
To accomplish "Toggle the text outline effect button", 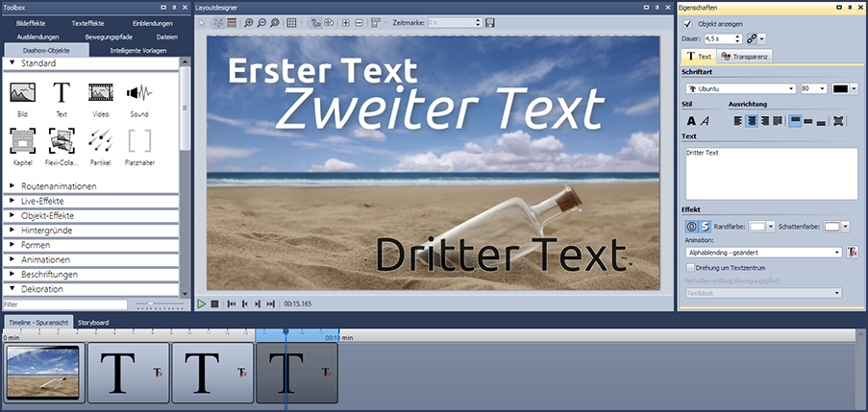I will (x=691, y=227).
